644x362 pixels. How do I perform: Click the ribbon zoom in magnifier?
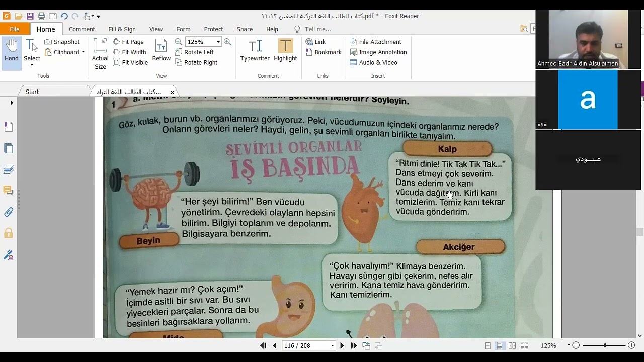pos(227,42)
